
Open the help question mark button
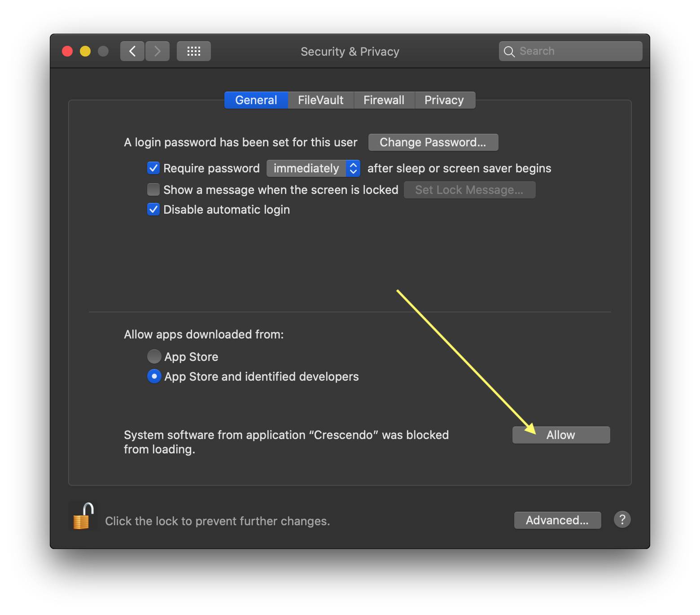tap(622, 519)
